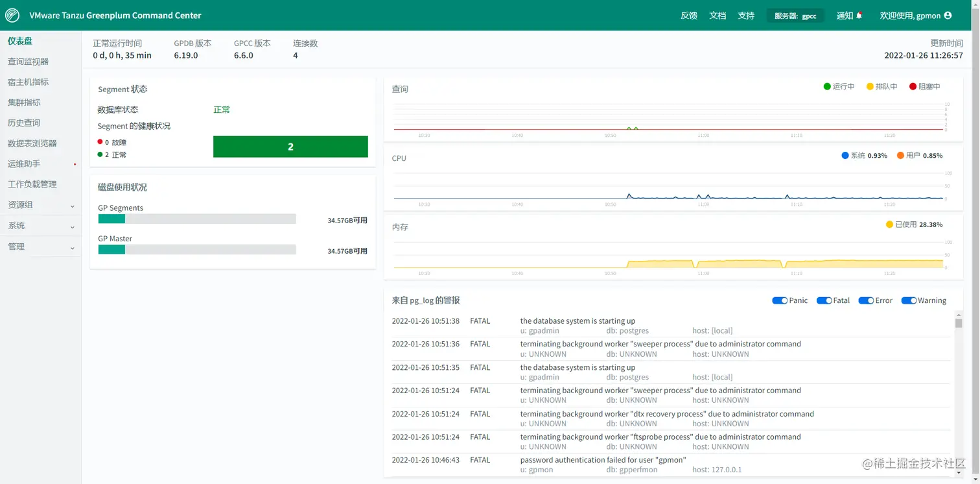Click the 支持 support link
This screenshot has width=980, height=484.
746,16
